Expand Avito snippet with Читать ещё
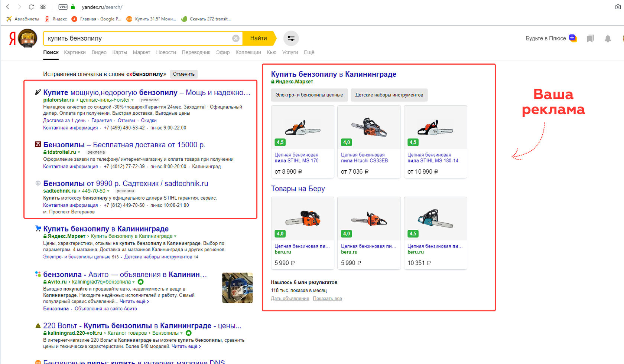The width and height of the screenshot is (624, 364). pos(134,302)
